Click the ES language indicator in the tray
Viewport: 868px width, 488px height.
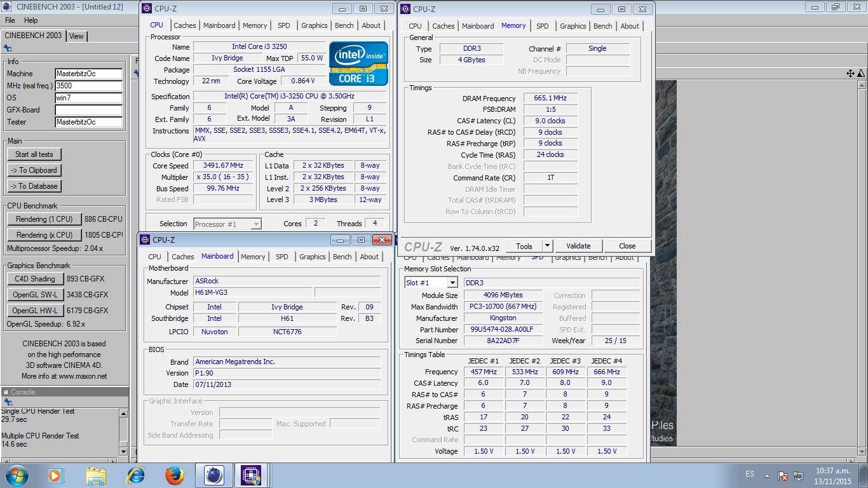tap(749, 475)
